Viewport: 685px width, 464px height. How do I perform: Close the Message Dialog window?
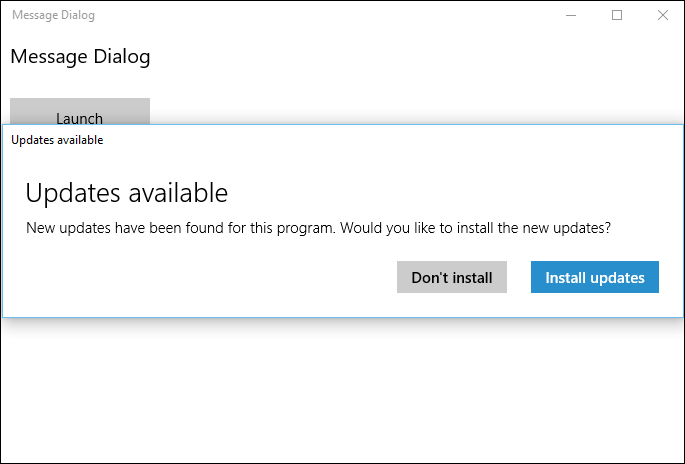[x=662, y=15]
